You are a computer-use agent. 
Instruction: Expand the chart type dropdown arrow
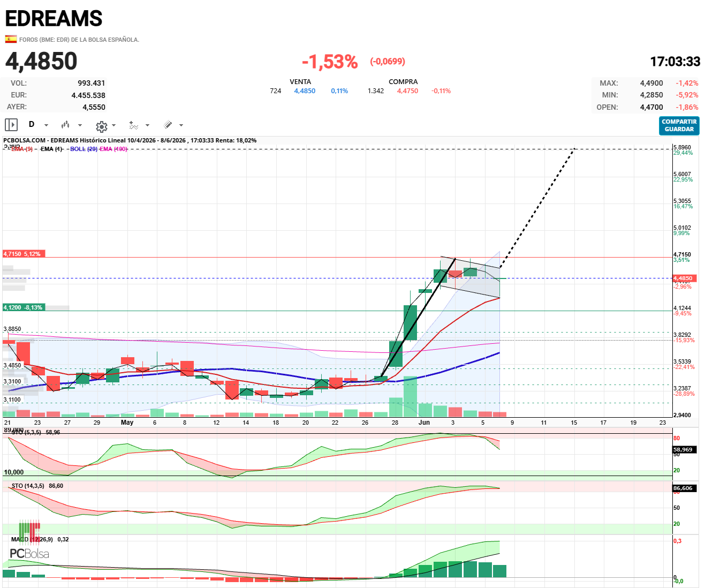coord(80,125)
